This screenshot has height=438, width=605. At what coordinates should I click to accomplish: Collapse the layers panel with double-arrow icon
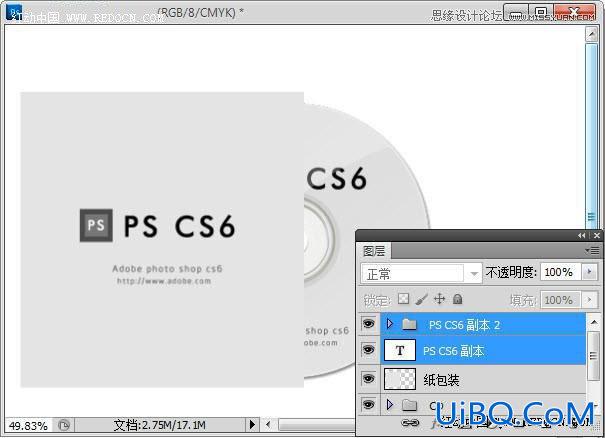tap(581, 235)
